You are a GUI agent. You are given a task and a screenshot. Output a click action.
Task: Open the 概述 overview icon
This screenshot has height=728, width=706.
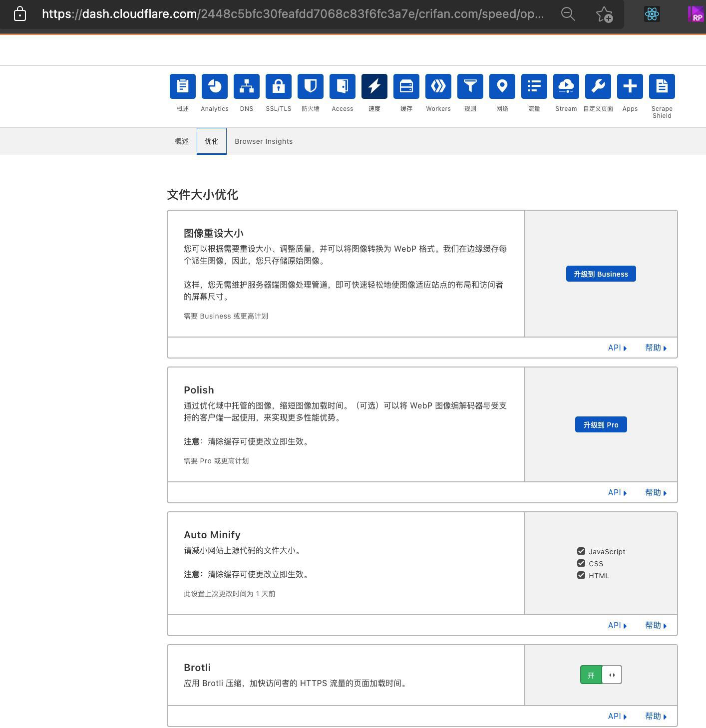click(x=183, y=86)
